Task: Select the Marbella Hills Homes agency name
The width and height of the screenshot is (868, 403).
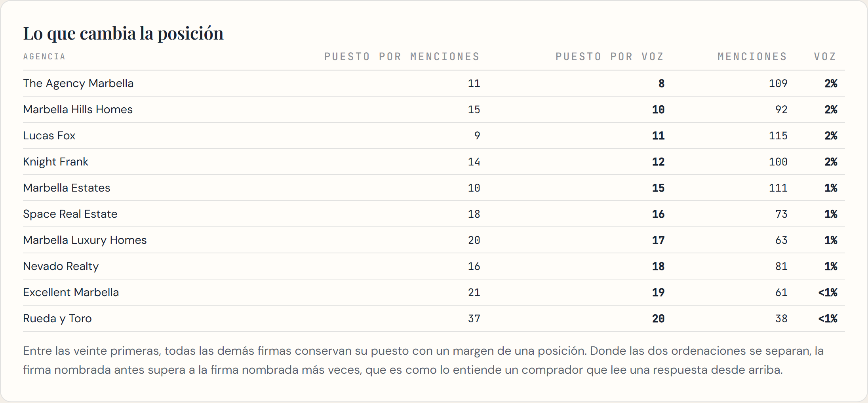Action: coord(78,109)
